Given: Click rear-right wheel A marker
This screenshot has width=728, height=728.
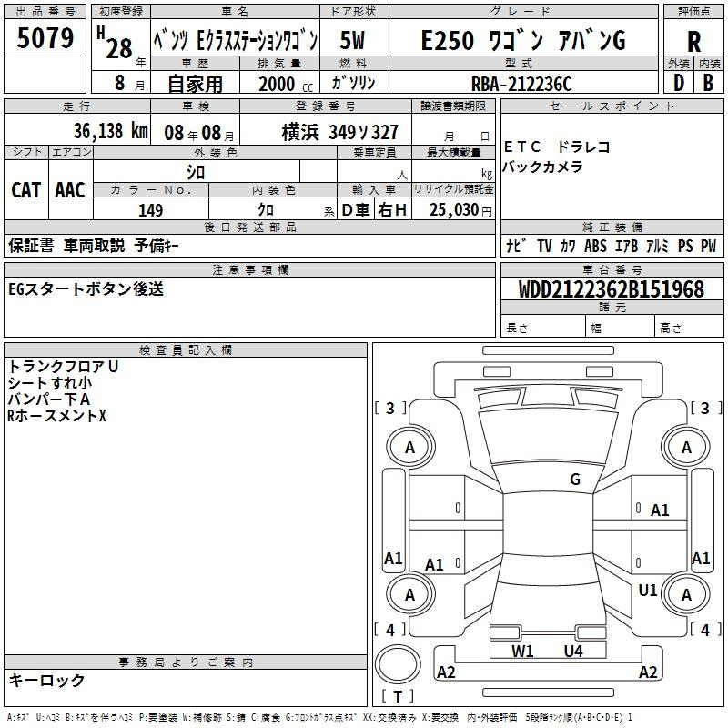Looking at the screenshot, I should (686, 595).
